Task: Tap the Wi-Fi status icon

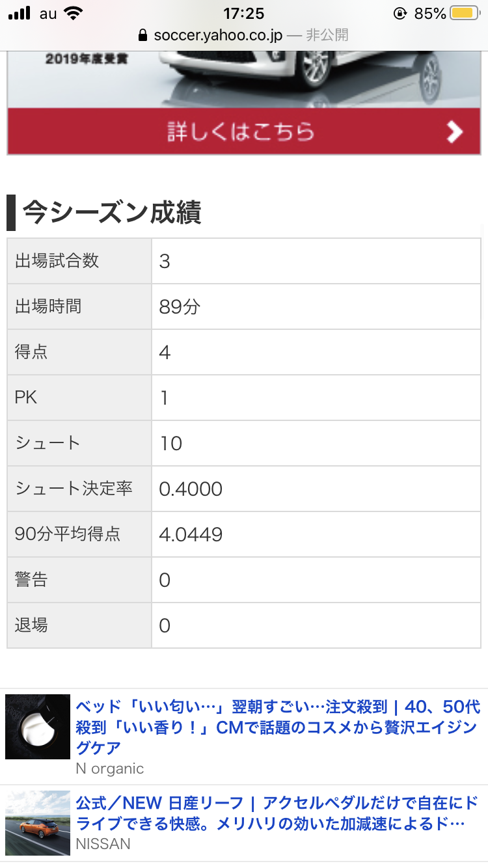Action: (74, 13)
